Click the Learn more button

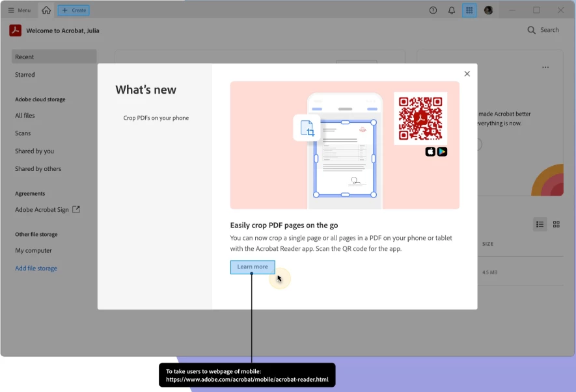coord(253,267)
